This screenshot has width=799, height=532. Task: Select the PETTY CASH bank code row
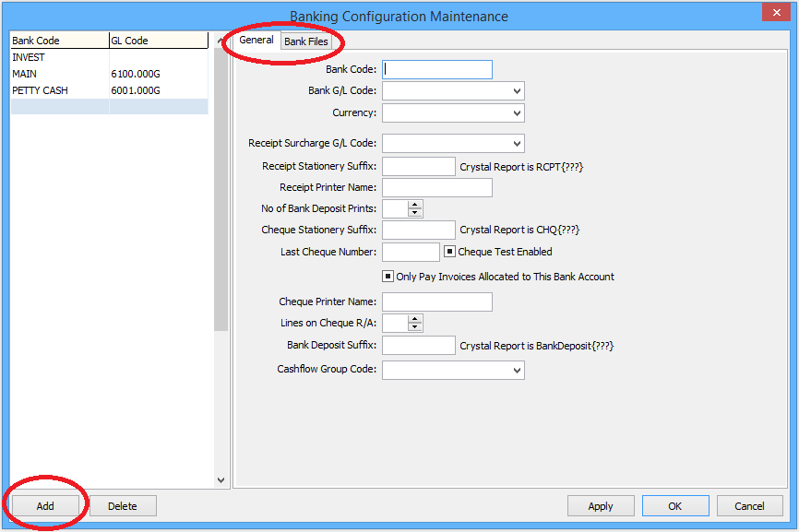pos(55,89)
